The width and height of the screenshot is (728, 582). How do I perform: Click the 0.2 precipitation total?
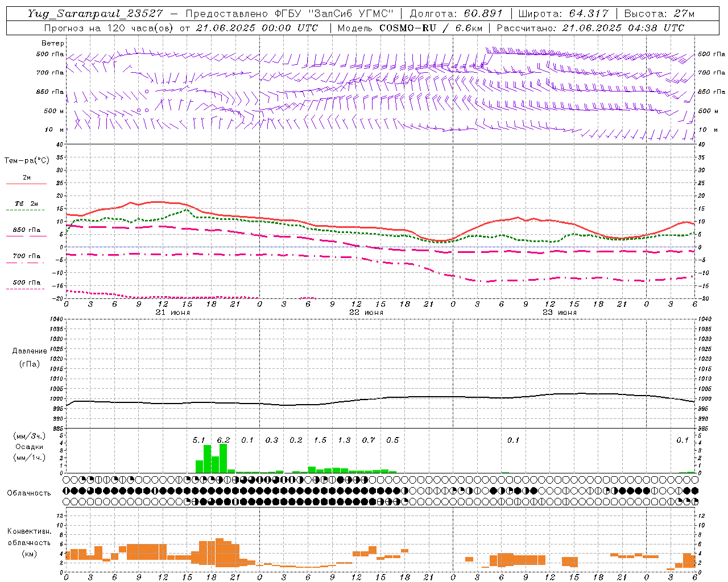coord(296,440)
